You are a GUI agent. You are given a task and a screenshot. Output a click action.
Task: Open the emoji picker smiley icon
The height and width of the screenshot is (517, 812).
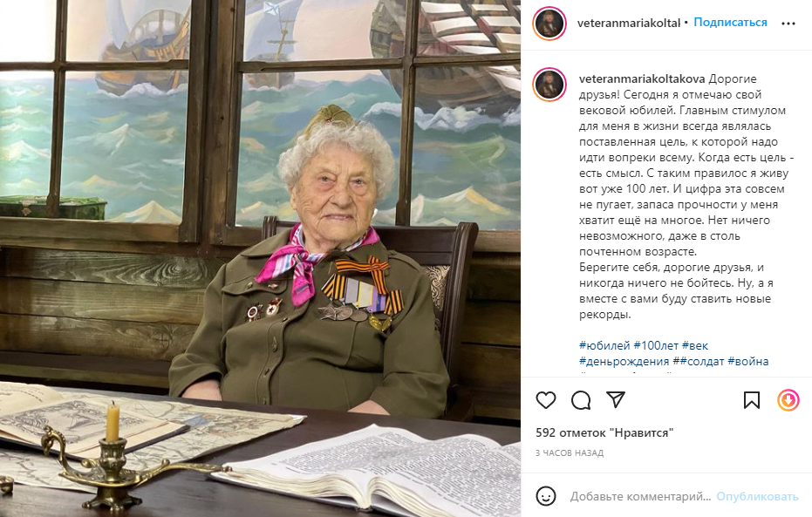tap(546, 496)
